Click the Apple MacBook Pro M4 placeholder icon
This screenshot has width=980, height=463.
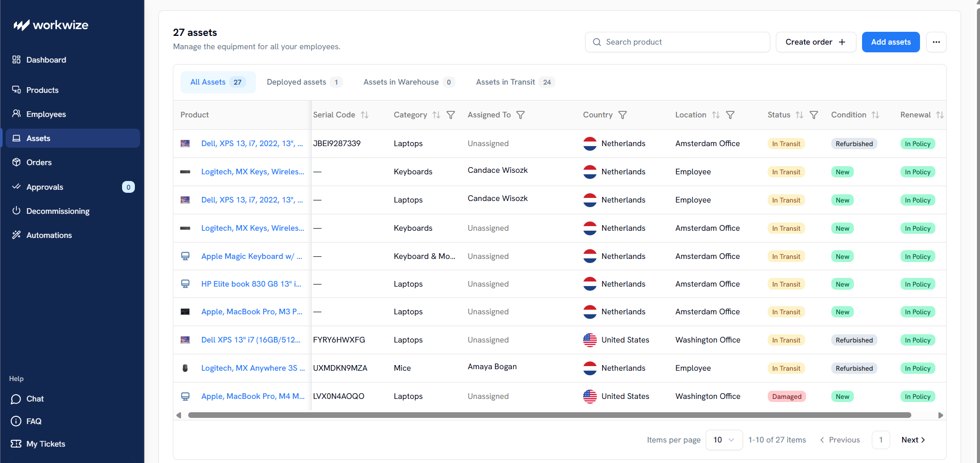(x=185, y=396)
